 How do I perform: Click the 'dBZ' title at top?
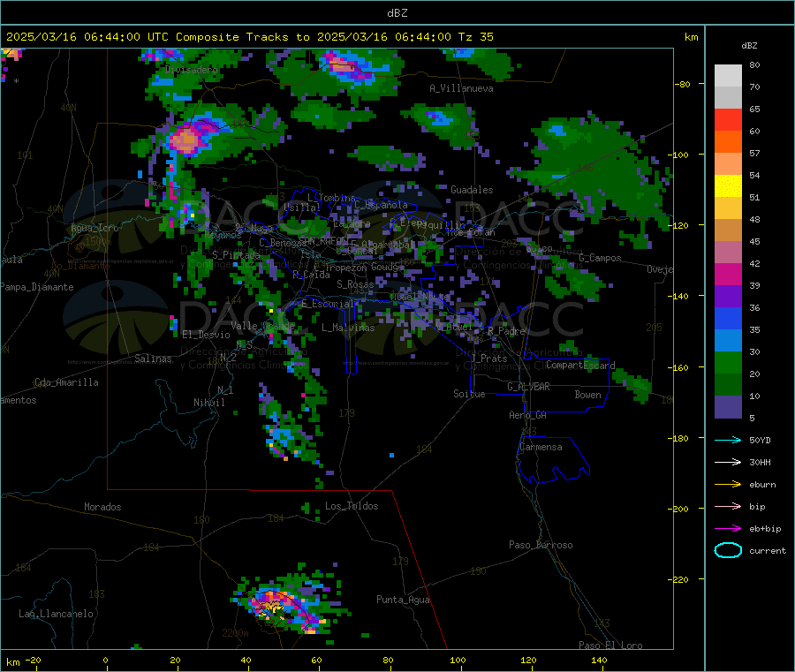[x=397, y=13]
